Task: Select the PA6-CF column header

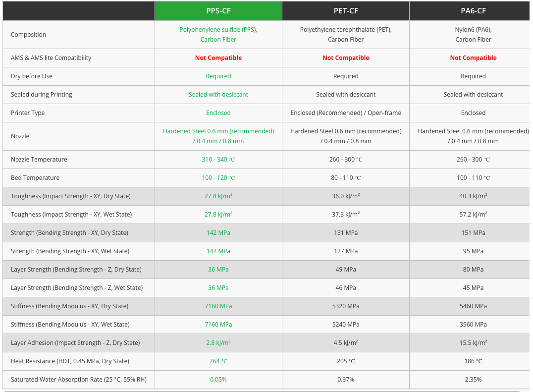Action: [x=473, y=11]
